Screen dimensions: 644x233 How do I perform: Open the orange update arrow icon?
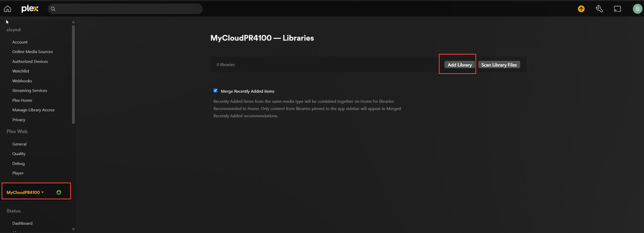(581, 9)
